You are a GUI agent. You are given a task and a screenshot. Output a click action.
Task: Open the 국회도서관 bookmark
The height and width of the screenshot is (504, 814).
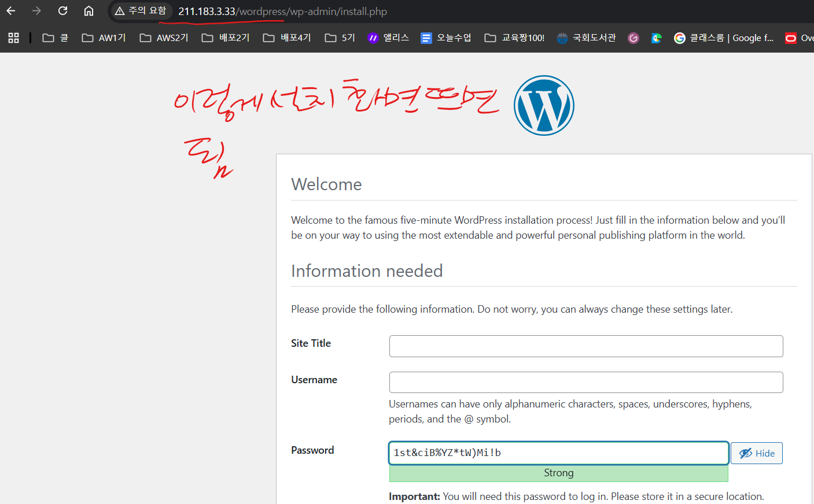tap(587, 38)
